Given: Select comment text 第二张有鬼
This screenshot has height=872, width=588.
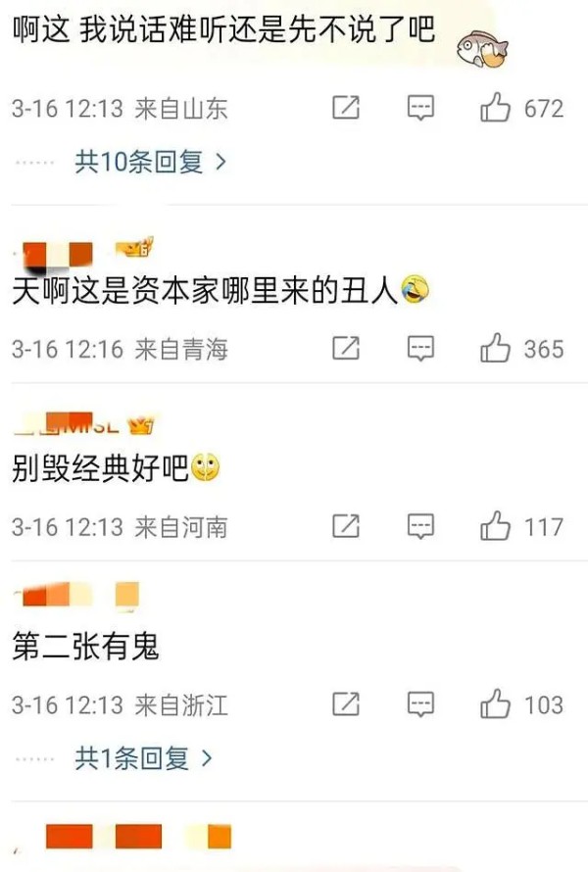Looking at the screenshot, I should click(x=85, y=647).
